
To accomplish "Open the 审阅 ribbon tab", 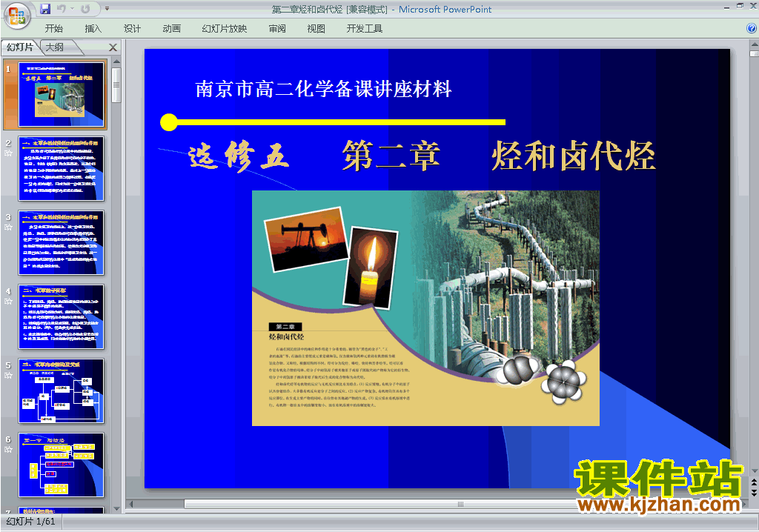I will pyautogui.click(x=277, y=29).
